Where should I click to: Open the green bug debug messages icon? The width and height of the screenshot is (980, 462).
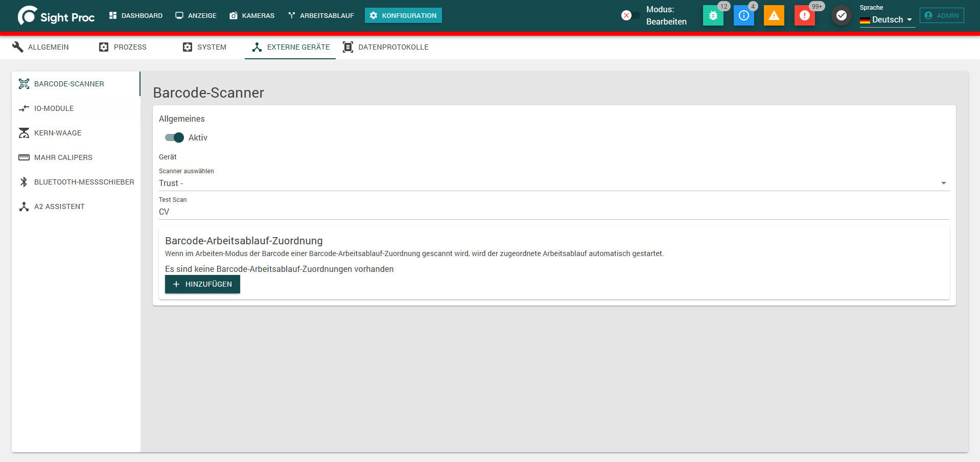[713, 15]
